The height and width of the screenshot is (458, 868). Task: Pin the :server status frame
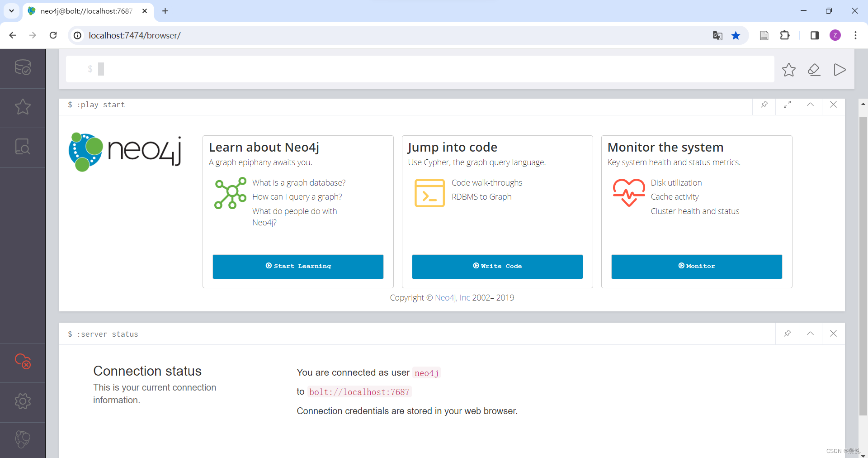(x=788, y=334)
